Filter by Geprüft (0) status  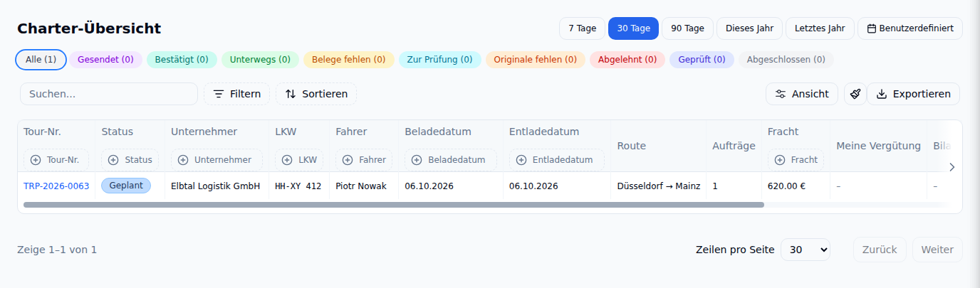702,60
